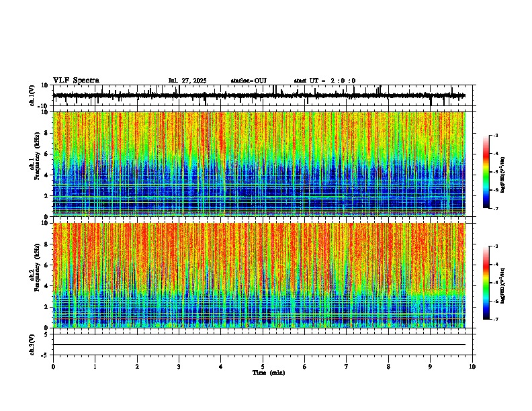Click the ch.1 spectrogram color scale bar
The width and height of the screenshot is (532, 411).
486,172
